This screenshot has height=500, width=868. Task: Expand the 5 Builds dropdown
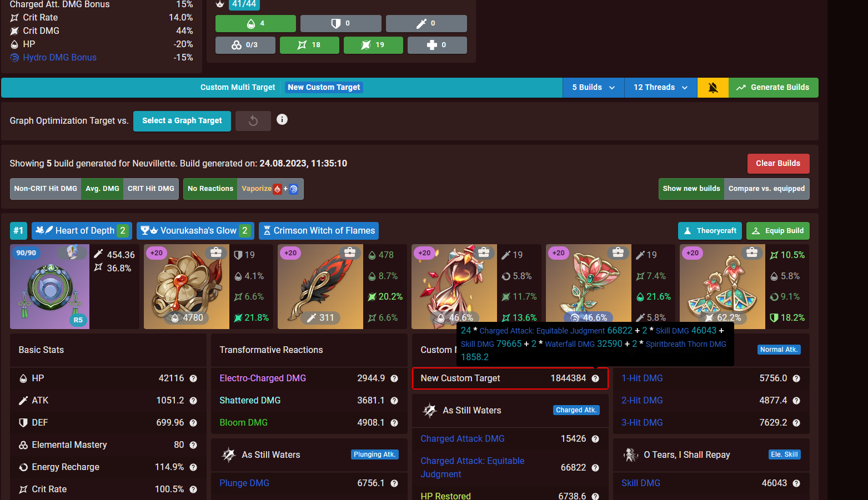pyautogui.click(x=594, y=88)
